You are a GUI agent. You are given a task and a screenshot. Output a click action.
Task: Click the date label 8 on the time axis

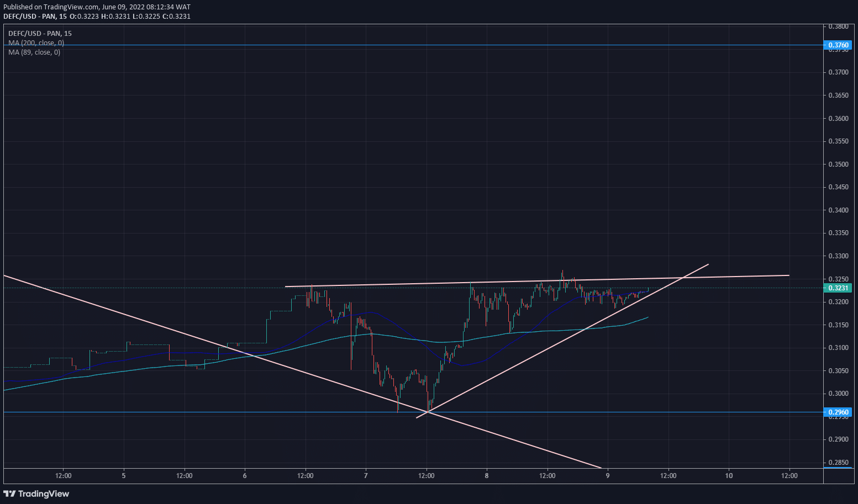[x=487, y=475]
